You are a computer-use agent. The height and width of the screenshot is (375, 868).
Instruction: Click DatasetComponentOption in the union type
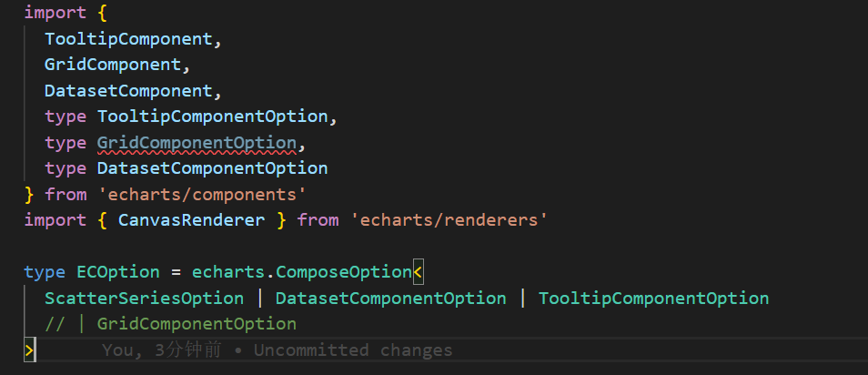click(390, 298)
